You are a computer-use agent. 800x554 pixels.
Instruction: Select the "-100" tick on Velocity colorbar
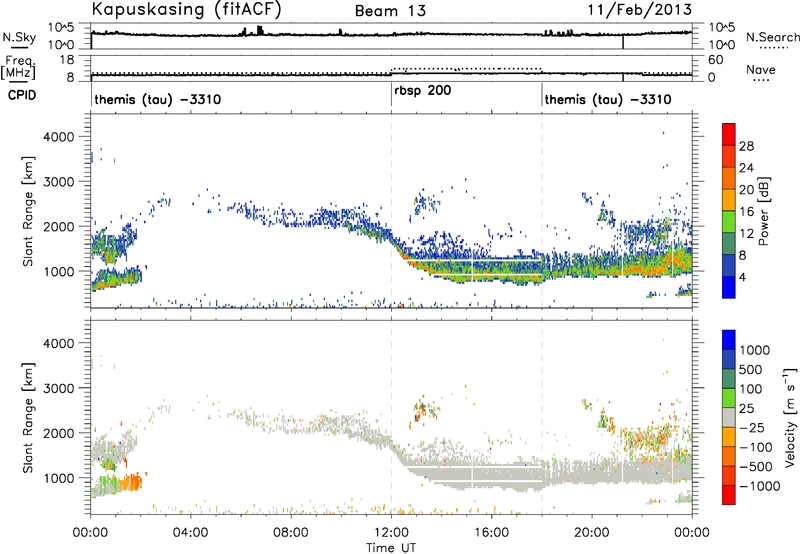coord(756,447)
